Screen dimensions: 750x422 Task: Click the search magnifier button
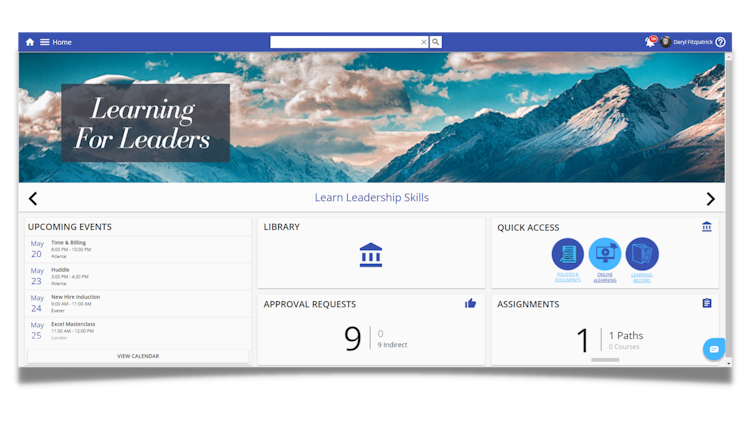(435, 42)
